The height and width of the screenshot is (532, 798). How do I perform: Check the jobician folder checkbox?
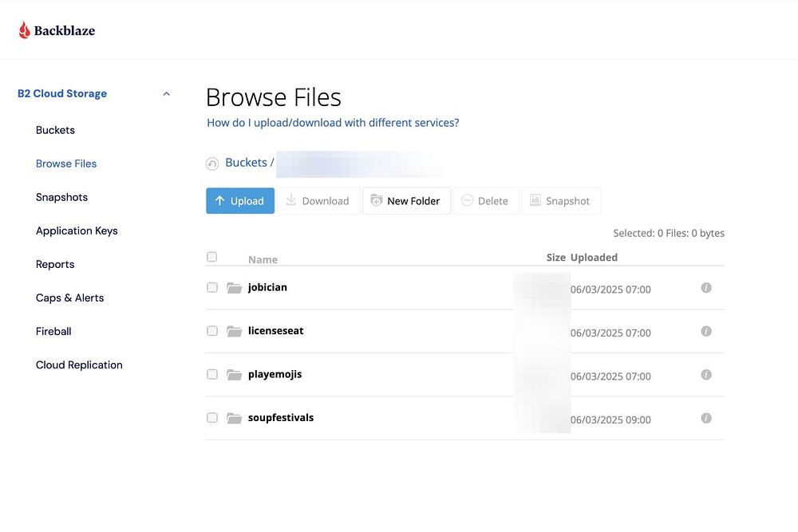coord(212,287)
